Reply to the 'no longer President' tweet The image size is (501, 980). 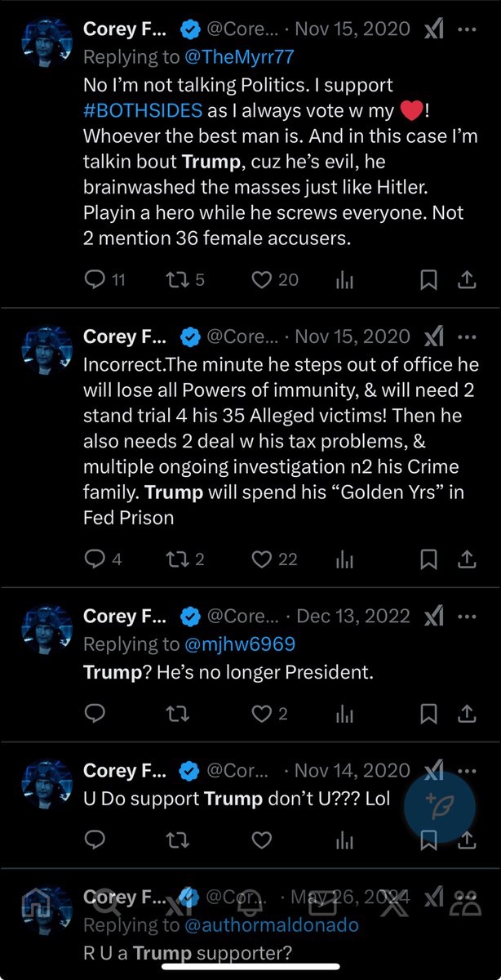[95, 714]
